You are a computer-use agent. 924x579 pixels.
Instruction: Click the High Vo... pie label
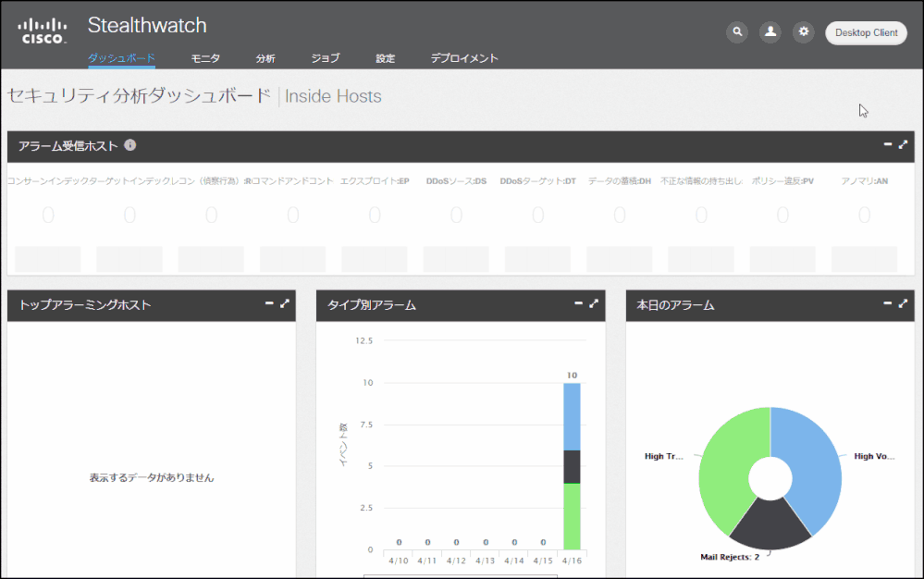[x=874, y=456]
